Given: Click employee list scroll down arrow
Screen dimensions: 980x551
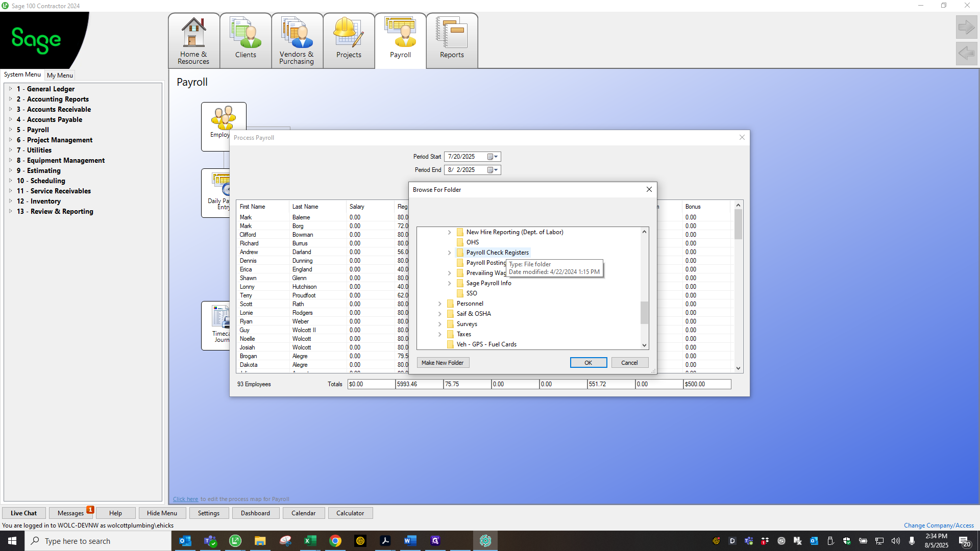Looking at the screenshot, I should point(738,368).
